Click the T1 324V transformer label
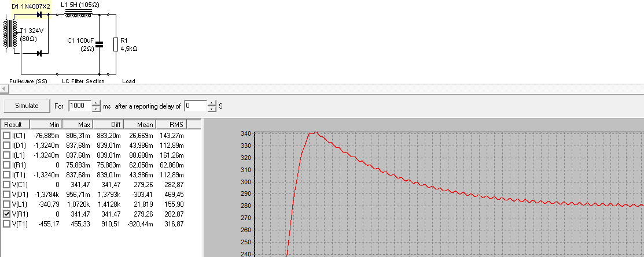 point(31,31)
